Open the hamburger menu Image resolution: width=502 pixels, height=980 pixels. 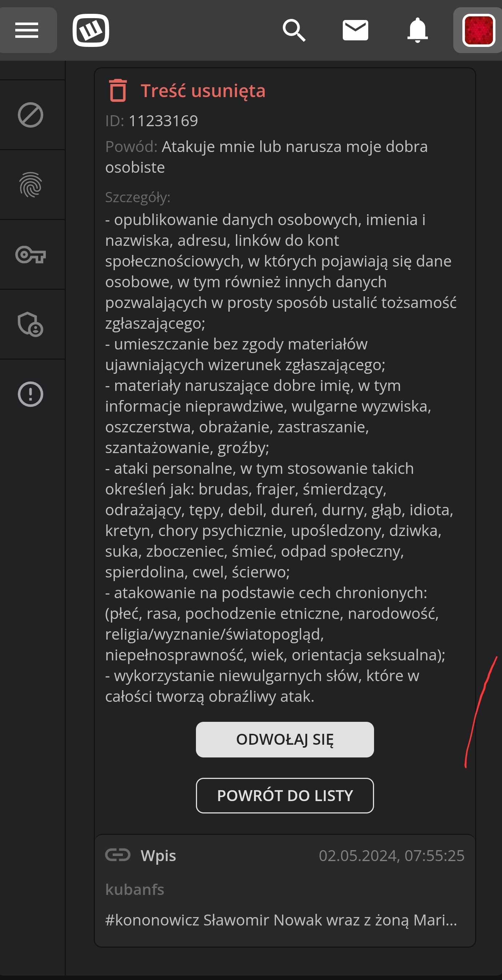[x=27, y=30]
